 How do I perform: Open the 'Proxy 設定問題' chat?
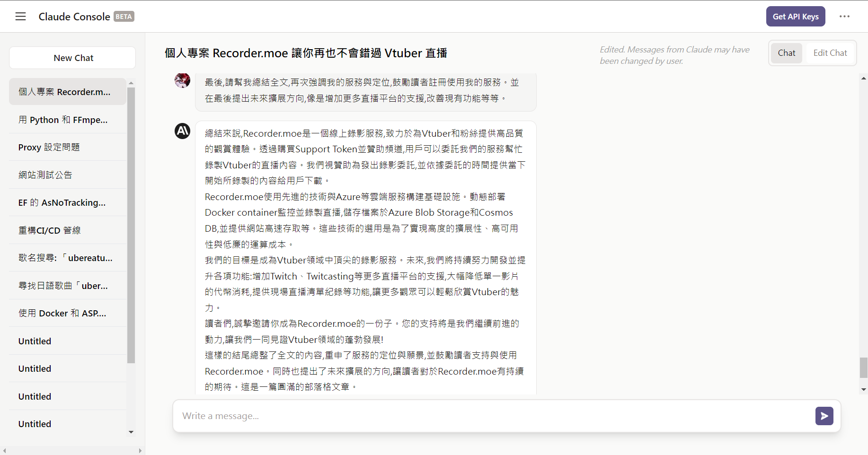[x=49, y=147]
